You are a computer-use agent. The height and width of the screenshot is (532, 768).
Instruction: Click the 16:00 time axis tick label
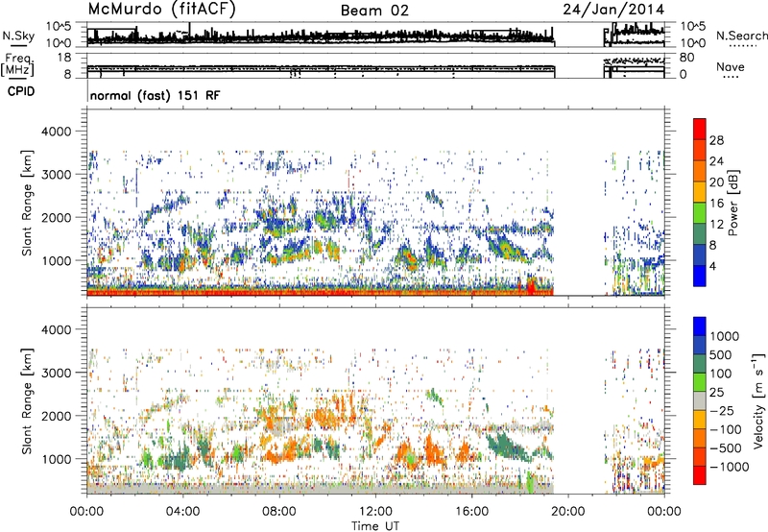pyautogui.click(x=471, y=512)
